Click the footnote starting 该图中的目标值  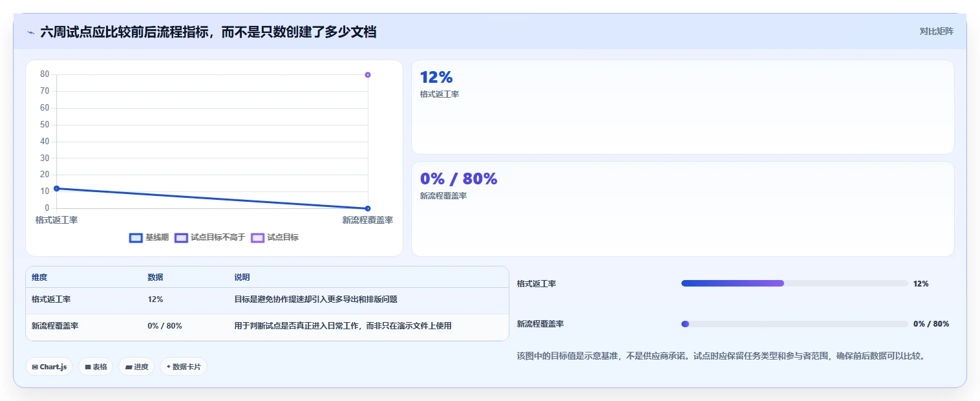[721, 356]
